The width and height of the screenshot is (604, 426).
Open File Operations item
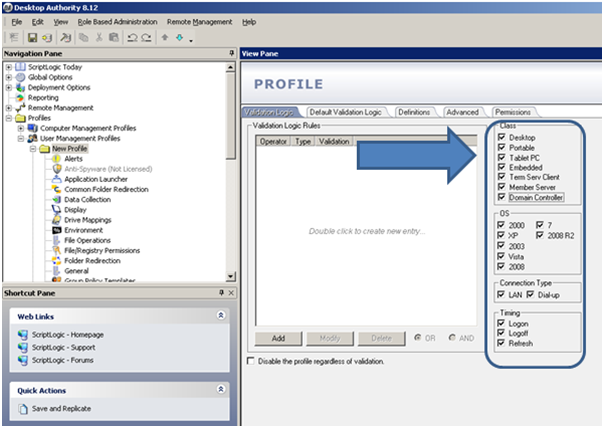click(x=87, y=240)
